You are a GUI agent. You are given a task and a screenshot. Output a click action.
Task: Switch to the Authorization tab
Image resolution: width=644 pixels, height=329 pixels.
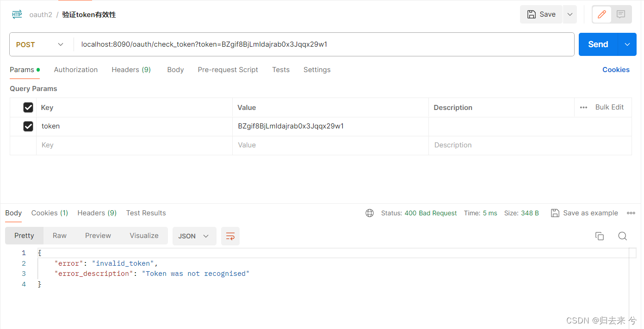pyautogui.click(x=75, y=70)
